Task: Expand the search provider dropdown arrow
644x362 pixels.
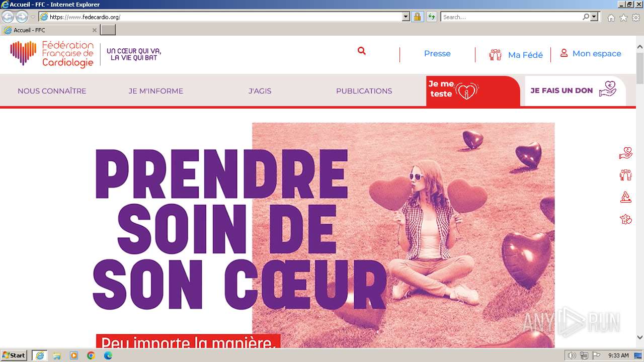Action: coord(595,17)
